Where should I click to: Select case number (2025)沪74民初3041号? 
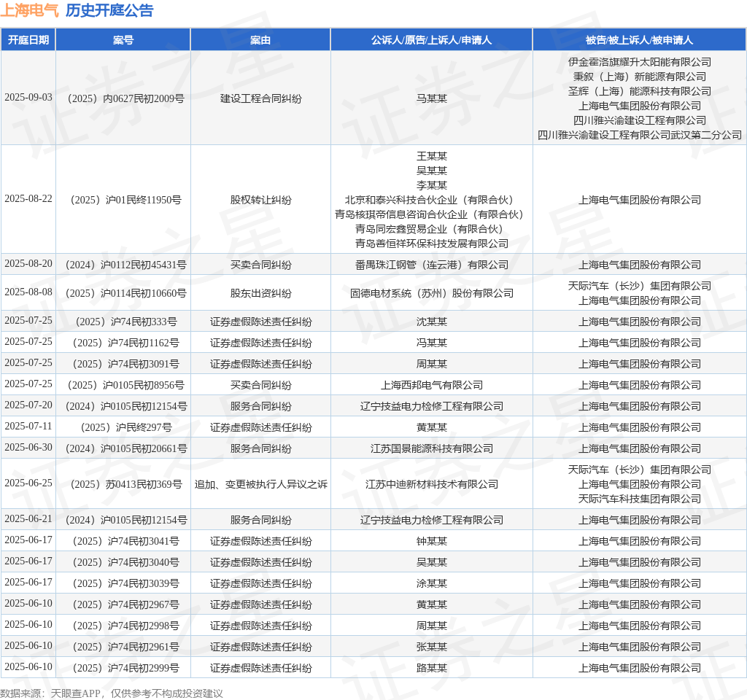click(x=123, y=542)
